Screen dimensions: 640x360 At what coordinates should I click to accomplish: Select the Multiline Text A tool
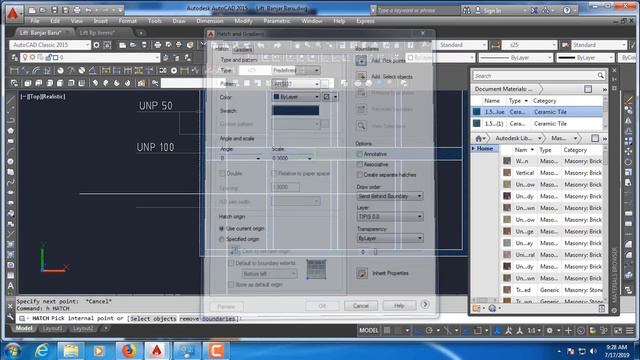click(x=11, y=285)
